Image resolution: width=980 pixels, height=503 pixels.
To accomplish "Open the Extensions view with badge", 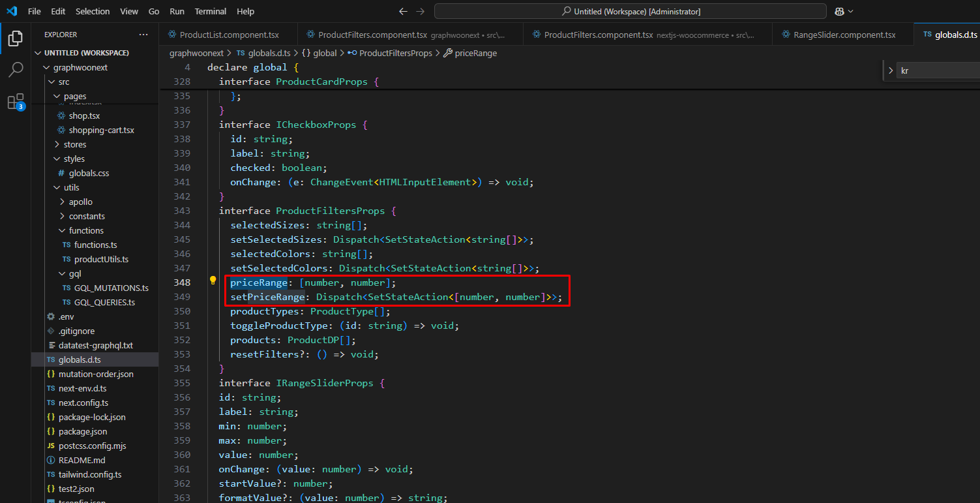I will 15,102.
